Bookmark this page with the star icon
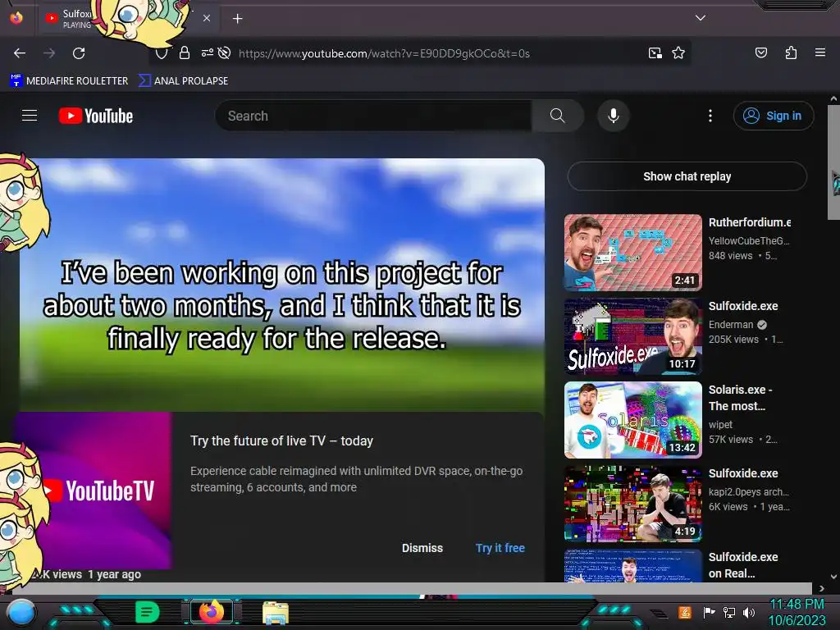Screen dimensions: 840x630 click(x=678, y=53)
